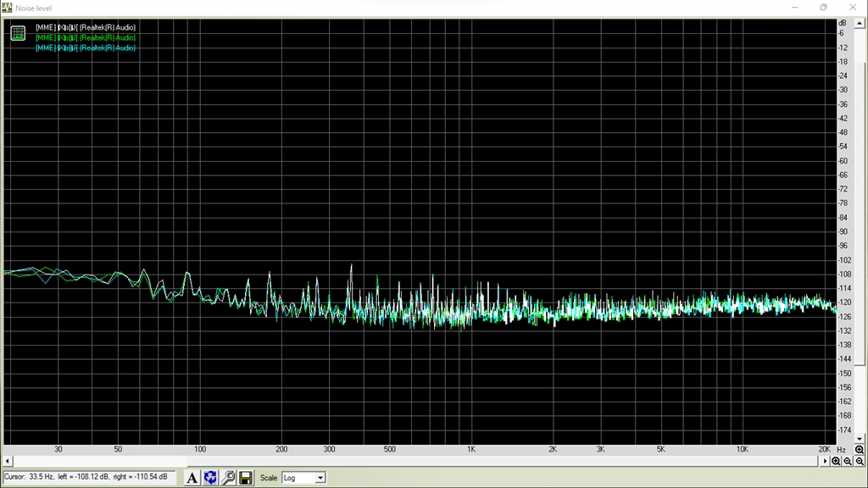Click the zoom-in magnifier beside the Hz label

(x=860, y=450)
